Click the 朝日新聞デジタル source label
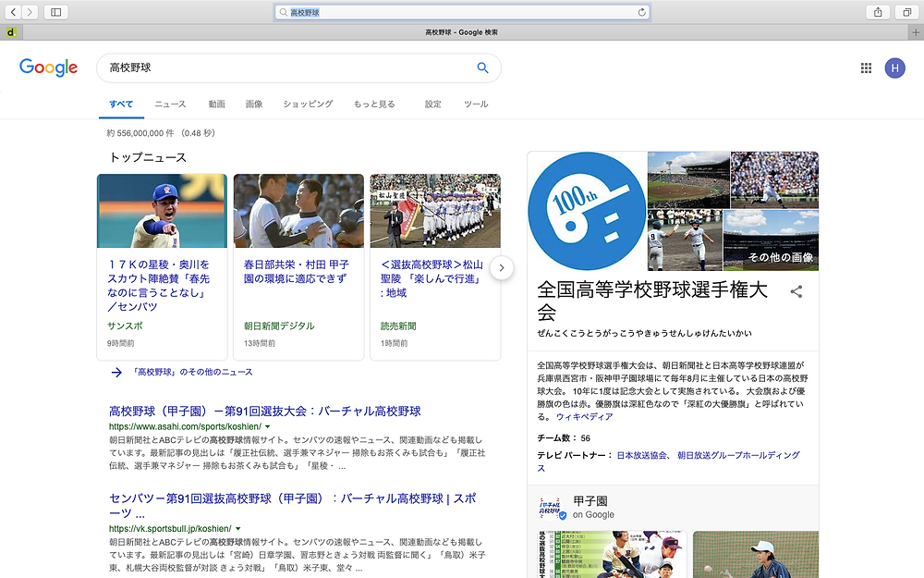The width and height of the screenshot is (924, 578). tap(279, 326)
